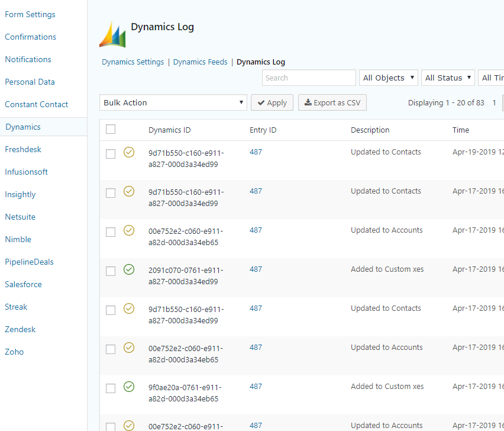
Task: Click the Description column header
Action: (x=370, y=130)
